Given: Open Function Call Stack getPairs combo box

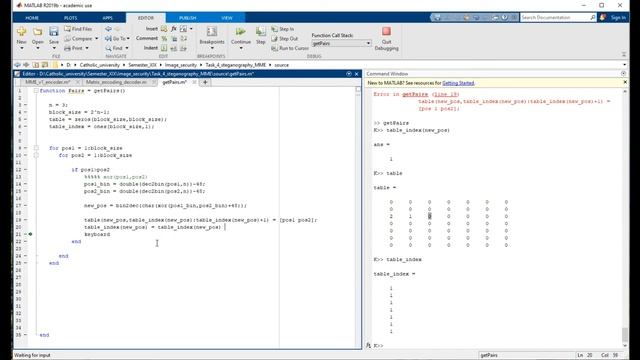Looking at the screenshot, I should tap(341, 43).
